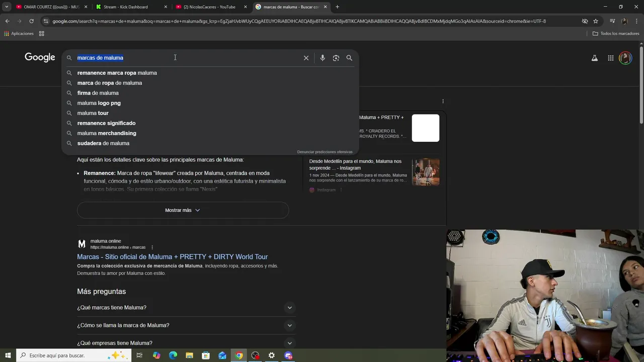The width and height of the screenshot is (644, 362).
Task: Select suggestion 'maluma merchandising'
Action: point(107,133)
